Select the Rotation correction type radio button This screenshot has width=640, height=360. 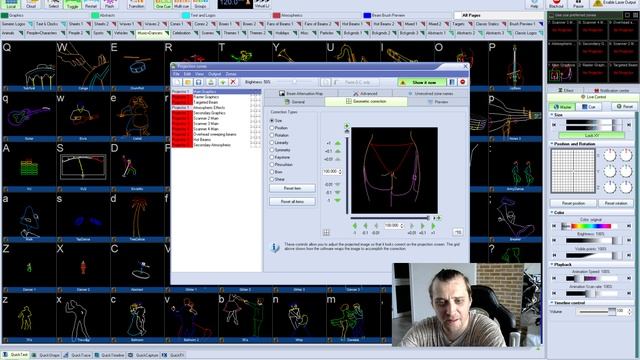(272, 135)
